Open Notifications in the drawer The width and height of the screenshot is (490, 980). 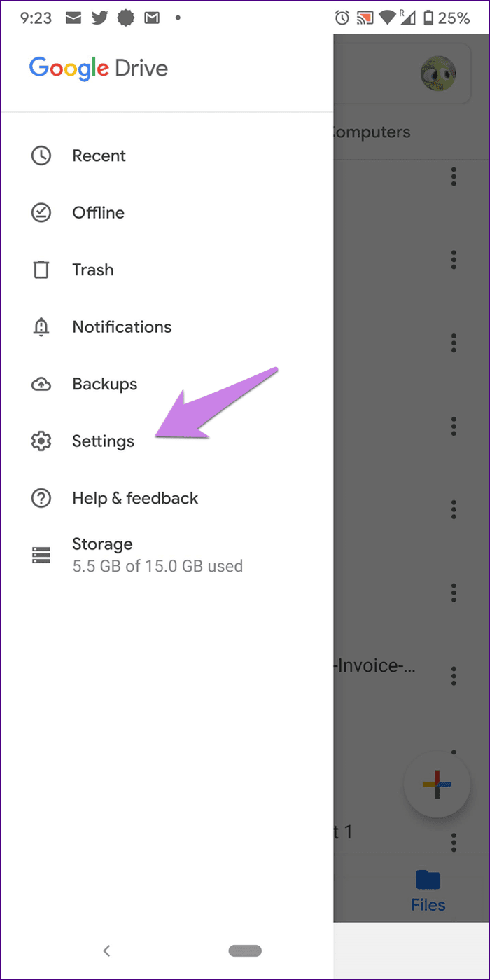tap(166, 327)
